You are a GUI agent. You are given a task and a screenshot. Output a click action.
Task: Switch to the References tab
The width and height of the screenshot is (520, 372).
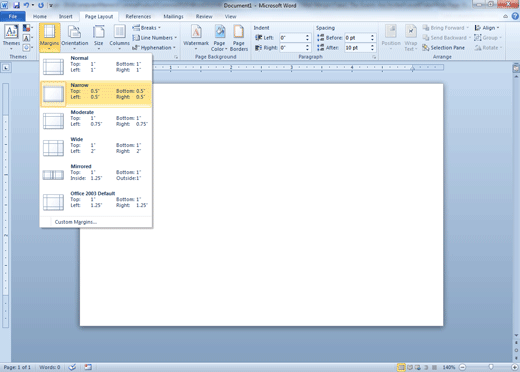click(x=138, y=16)
